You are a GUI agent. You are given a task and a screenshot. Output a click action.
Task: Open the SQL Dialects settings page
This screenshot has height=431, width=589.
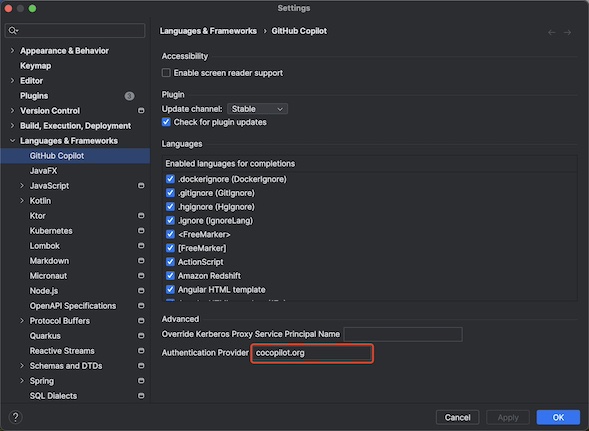pos(53,396)
